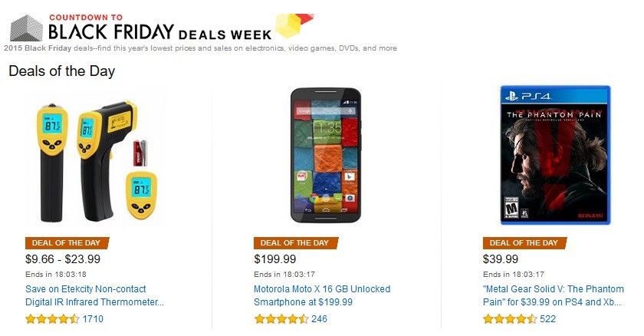This screenshot has width=644, height=336.
Task: Click the thermometer's star rating
Action: pyautogui.click(x=52, y=319)
